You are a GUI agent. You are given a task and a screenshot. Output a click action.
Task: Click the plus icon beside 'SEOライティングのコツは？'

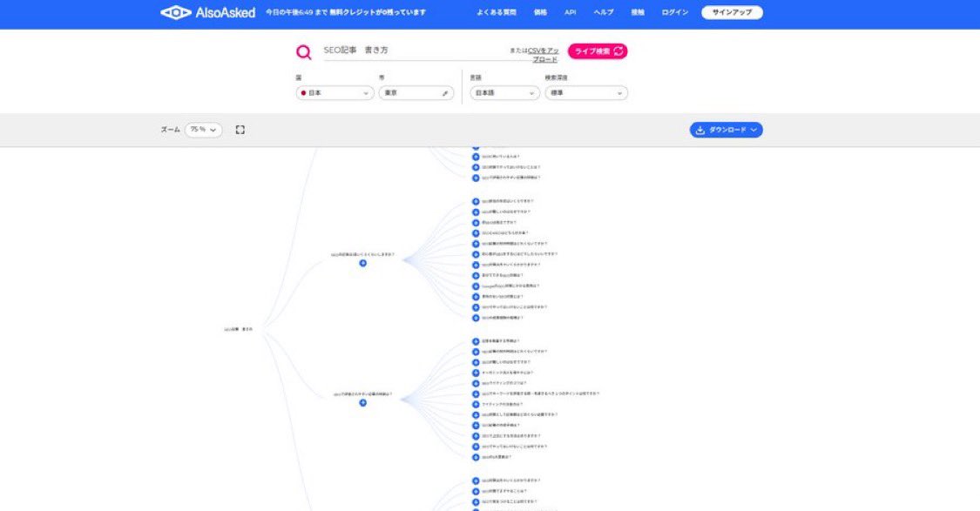476,384
